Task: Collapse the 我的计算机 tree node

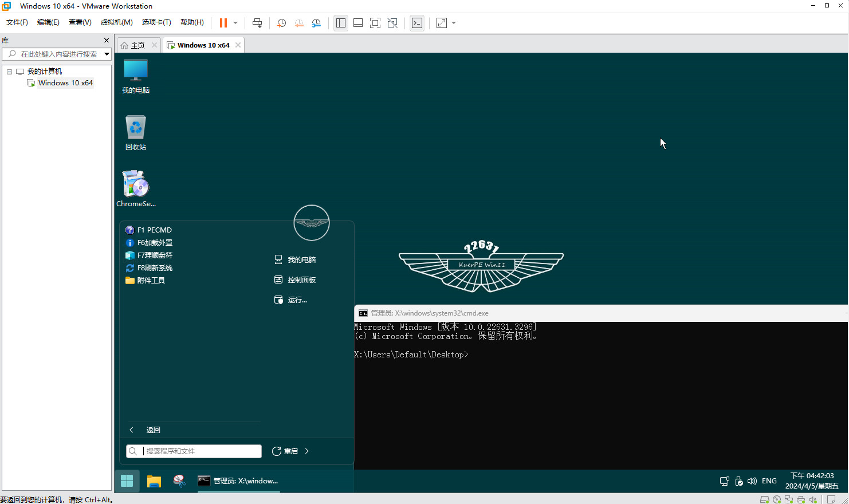Action: tap(9, 72)
